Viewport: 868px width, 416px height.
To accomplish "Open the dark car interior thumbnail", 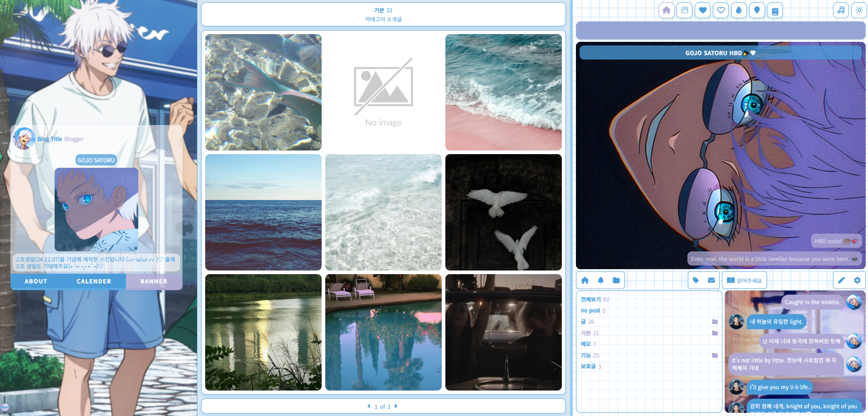I will pos(504,332).
